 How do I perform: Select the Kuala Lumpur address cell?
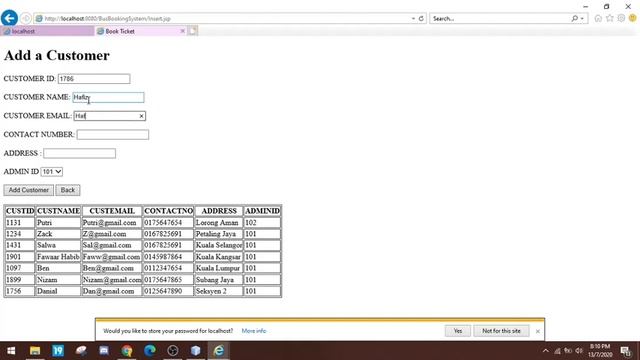218,268
